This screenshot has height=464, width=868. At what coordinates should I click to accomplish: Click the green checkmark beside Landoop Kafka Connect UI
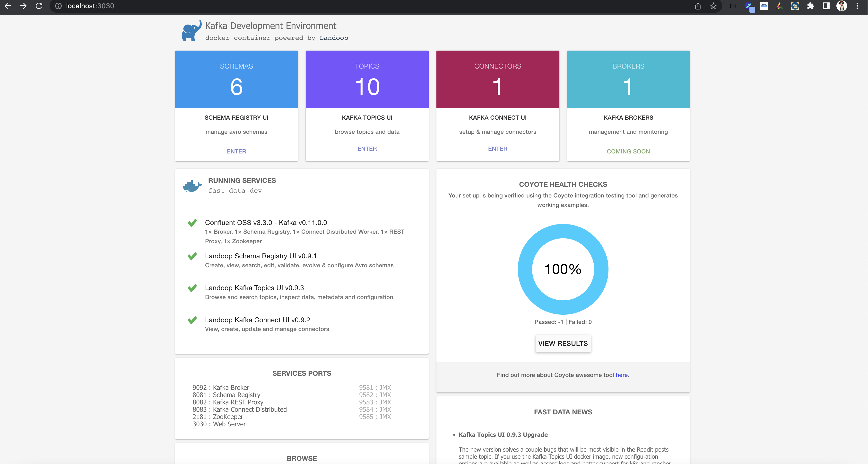point(192,320)
